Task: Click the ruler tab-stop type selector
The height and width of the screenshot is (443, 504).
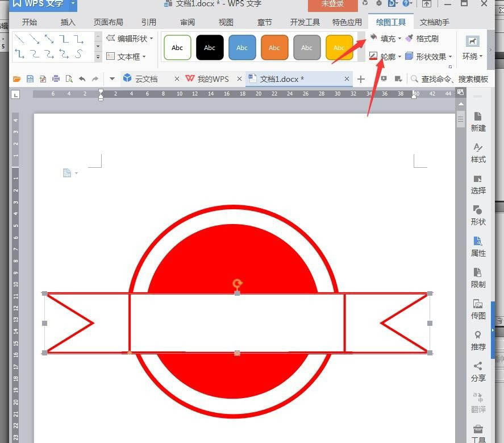Action: coord(15,94)
